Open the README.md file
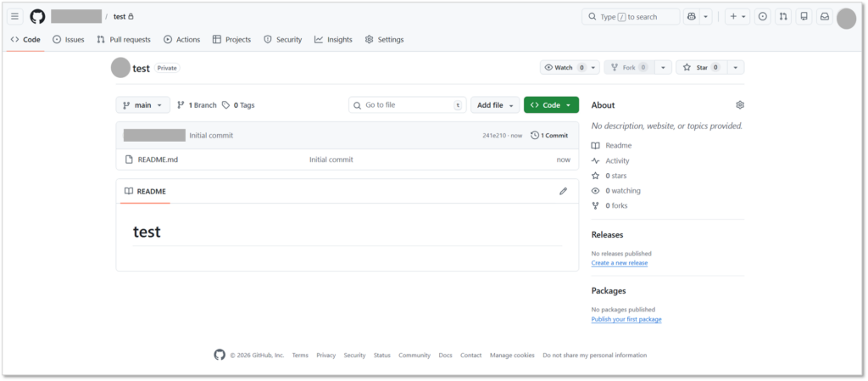The height and width of the screenshot is (381, 868). tap(158, 160)
